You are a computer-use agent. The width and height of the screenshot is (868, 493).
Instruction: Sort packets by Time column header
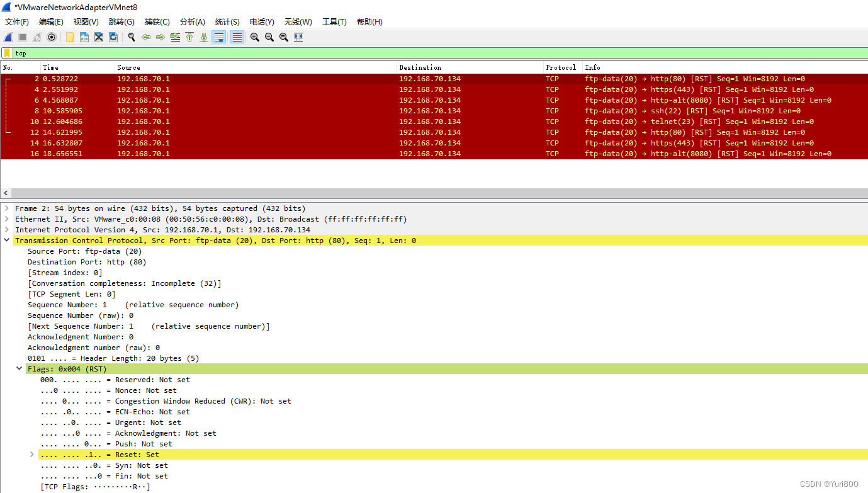pyautogui.click(x=78, y=67)
